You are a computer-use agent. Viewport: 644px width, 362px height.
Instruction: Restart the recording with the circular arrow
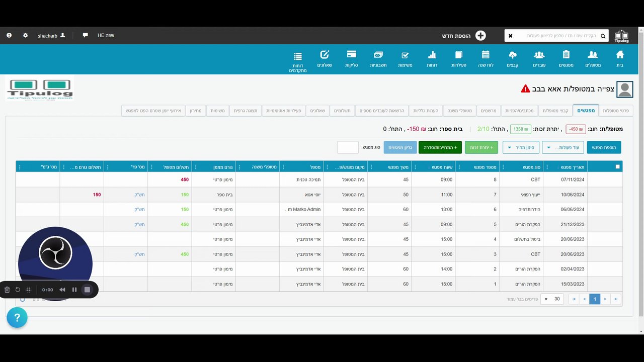pos(18,290)
